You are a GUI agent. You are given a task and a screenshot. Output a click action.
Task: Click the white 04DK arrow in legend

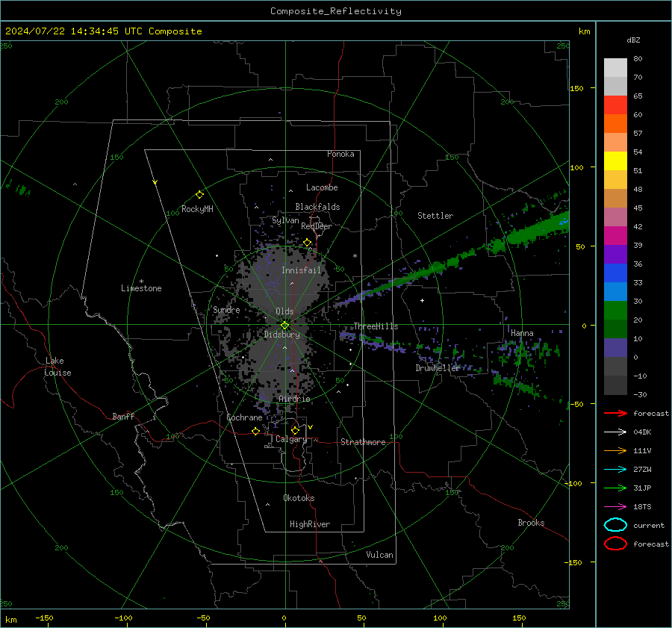point(615,432)
